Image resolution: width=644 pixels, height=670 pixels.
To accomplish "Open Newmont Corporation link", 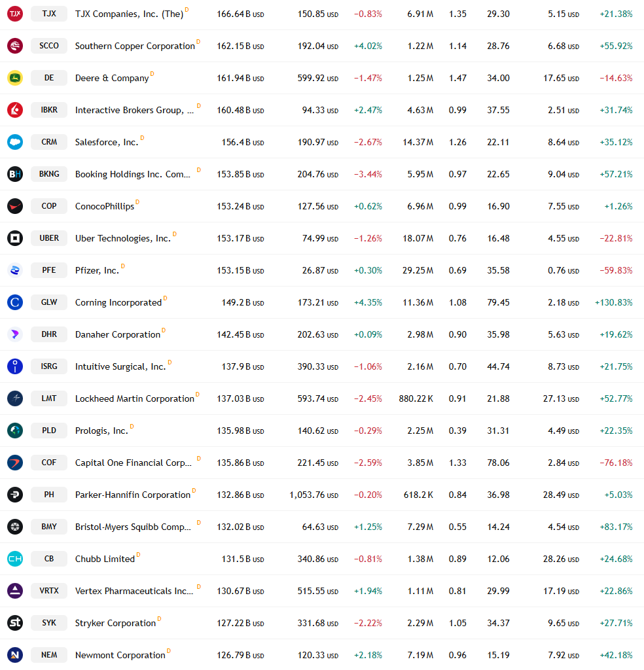I will 120,655.
